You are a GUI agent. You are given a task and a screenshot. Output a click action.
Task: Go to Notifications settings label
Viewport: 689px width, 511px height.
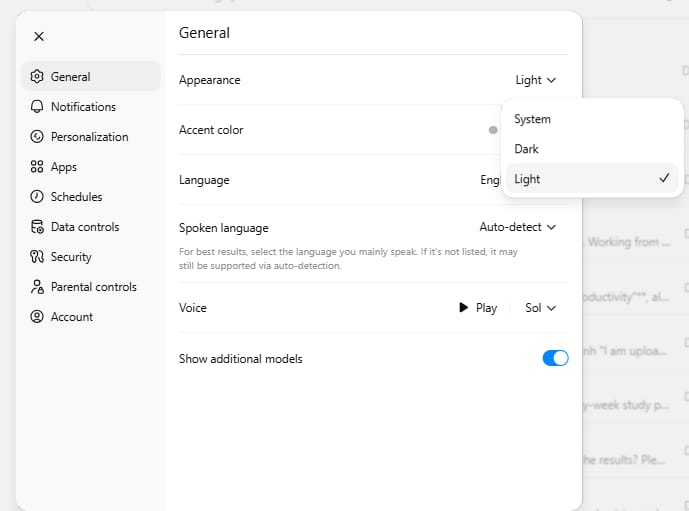pyautogui.click(x=83, y=107)
